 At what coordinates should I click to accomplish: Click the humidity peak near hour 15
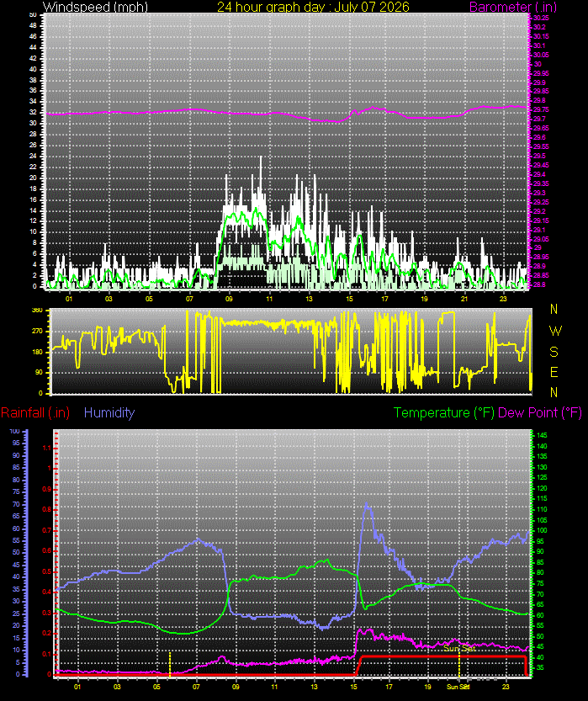[x=367, y=504]
